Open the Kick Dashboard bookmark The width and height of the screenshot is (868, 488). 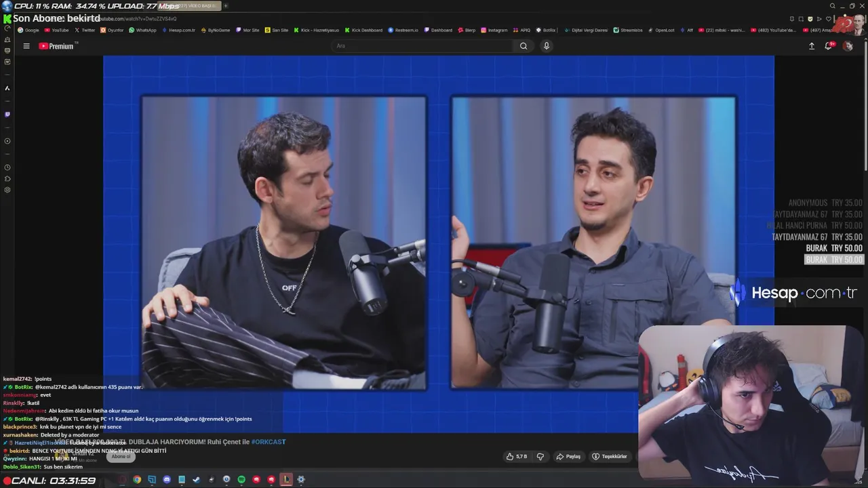tap(364, 30)
